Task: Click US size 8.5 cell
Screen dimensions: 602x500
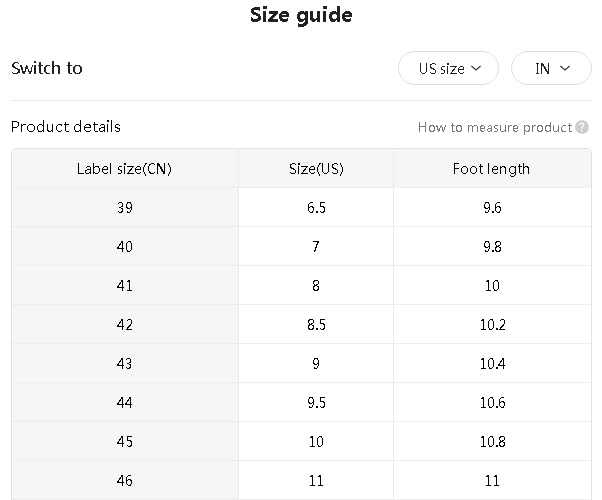Action: pyautogui.click(x=316, y=325)
